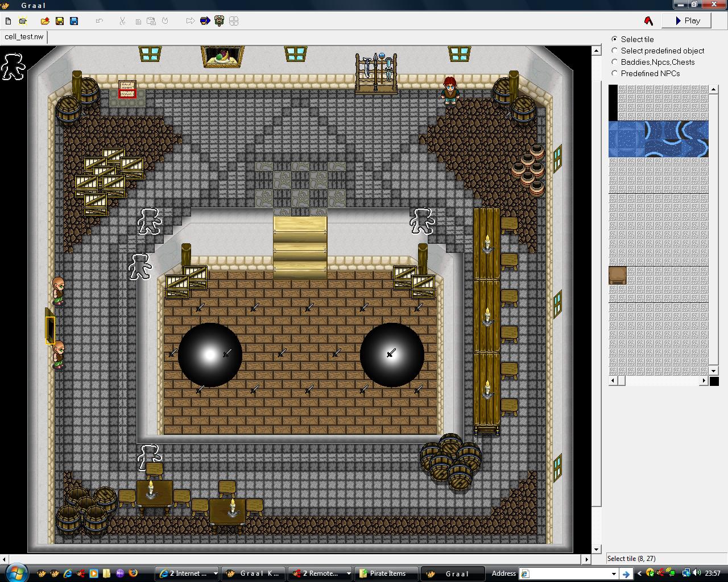This screenshot has width=728, height=582.
Task: Open the 2 Remote... taskbar group
Action: (320, 573)
